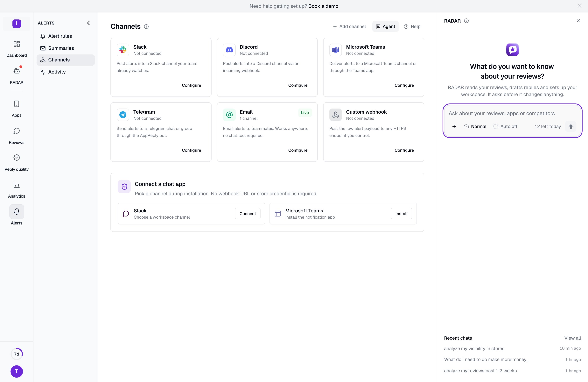
Task: Click the plus attachment icon in chat box
Action: (x=454, y=126)
